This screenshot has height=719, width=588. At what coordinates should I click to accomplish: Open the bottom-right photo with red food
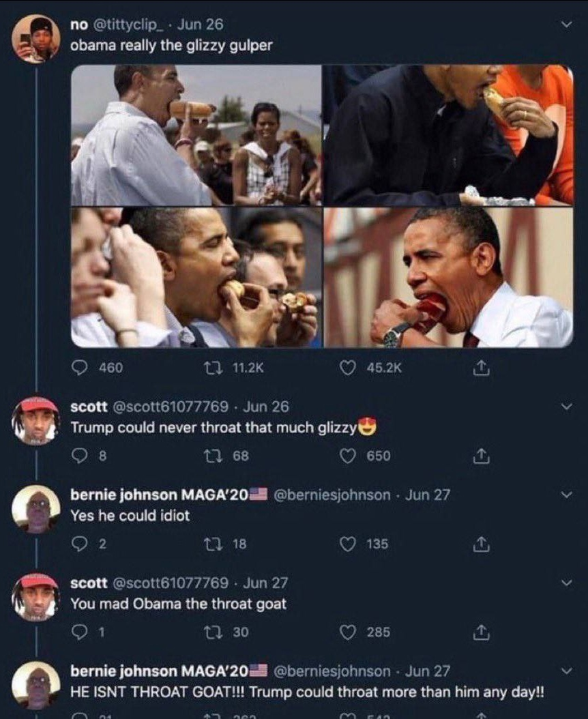449,278
